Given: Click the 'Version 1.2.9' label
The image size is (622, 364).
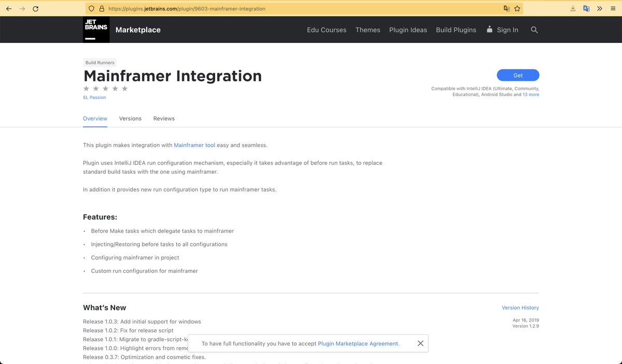Looking at the screenshot, I should click(x=526, y=326).
